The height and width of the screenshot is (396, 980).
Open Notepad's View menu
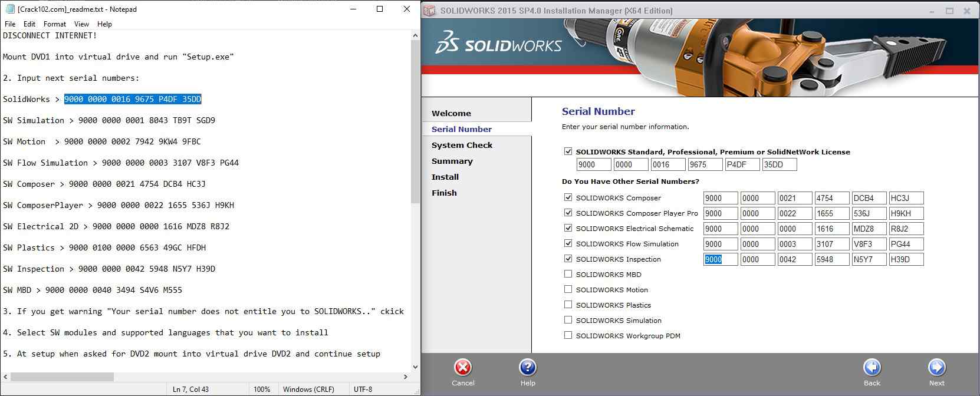pos(81,24)
